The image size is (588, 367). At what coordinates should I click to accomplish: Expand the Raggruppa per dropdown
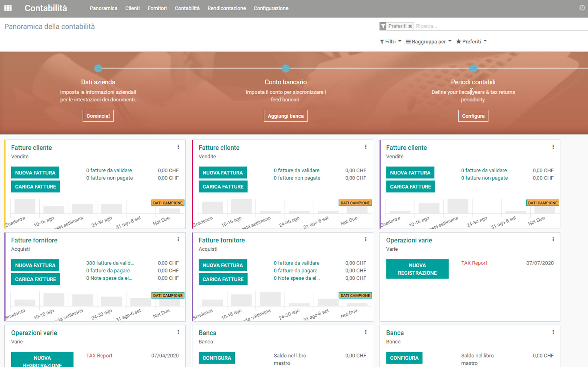pos(428,41)
